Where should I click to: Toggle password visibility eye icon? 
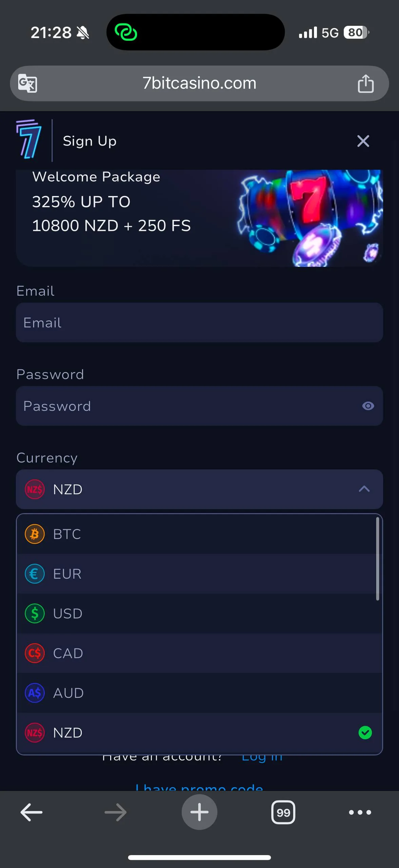click(x=368, y=406)
